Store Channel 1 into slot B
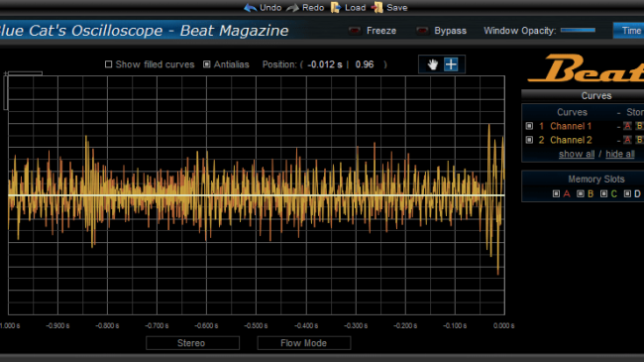 click(639, 126)
